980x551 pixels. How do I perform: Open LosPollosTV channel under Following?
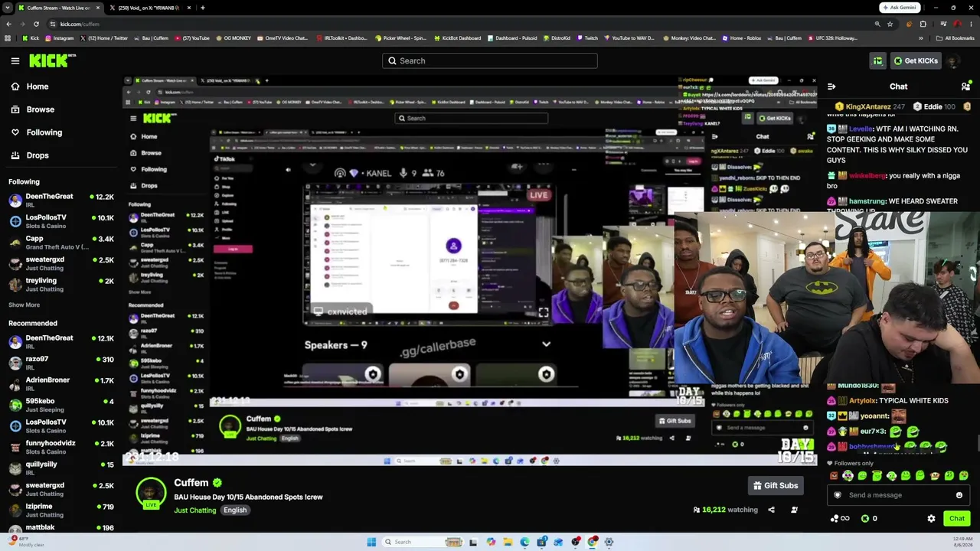tap(61, 221)
